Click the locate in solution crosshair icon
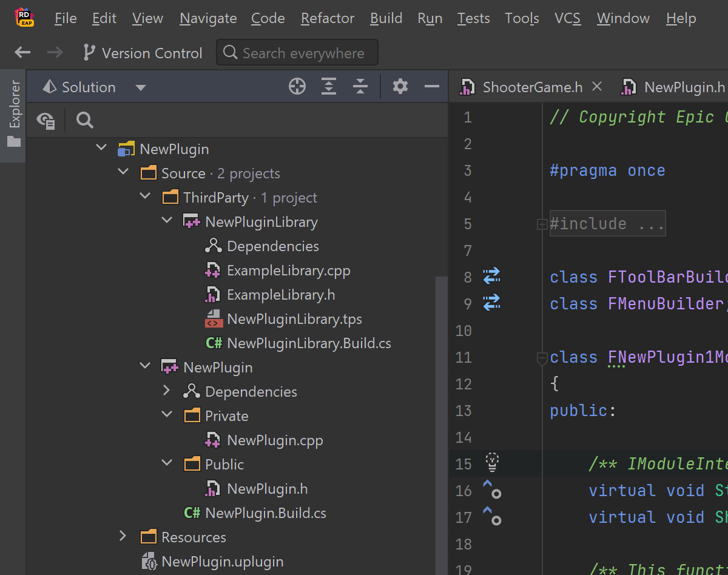Image resolution: width=728 pixels, height=575 pixels. (x=297, y=87)
